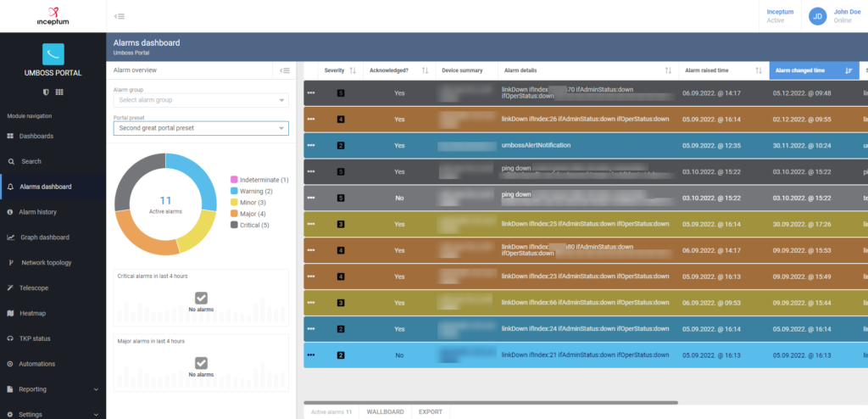
Task: Sort by Alarm raised time column
Action: coord(759,70)
